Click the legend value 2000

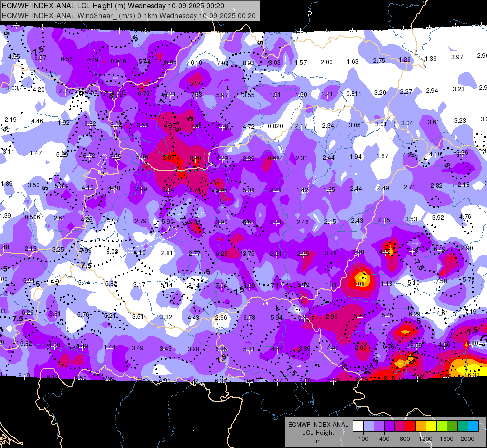pos(467,439)
